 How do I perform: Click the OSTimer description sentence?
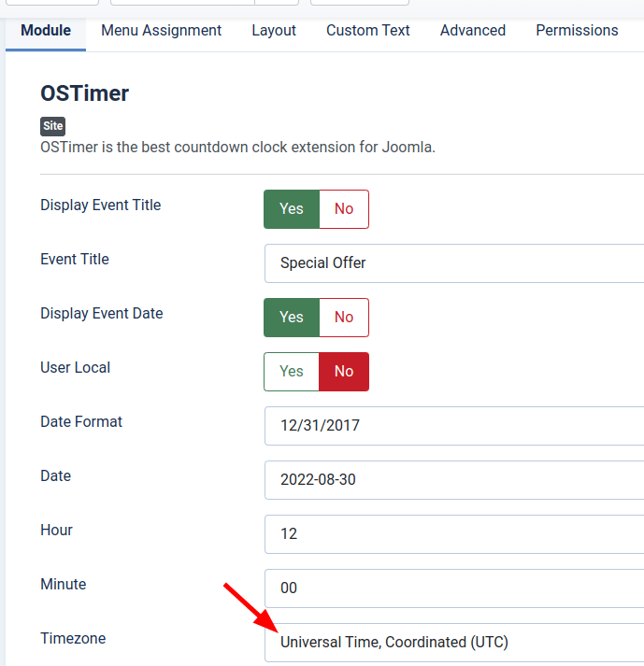pos(237,148)
